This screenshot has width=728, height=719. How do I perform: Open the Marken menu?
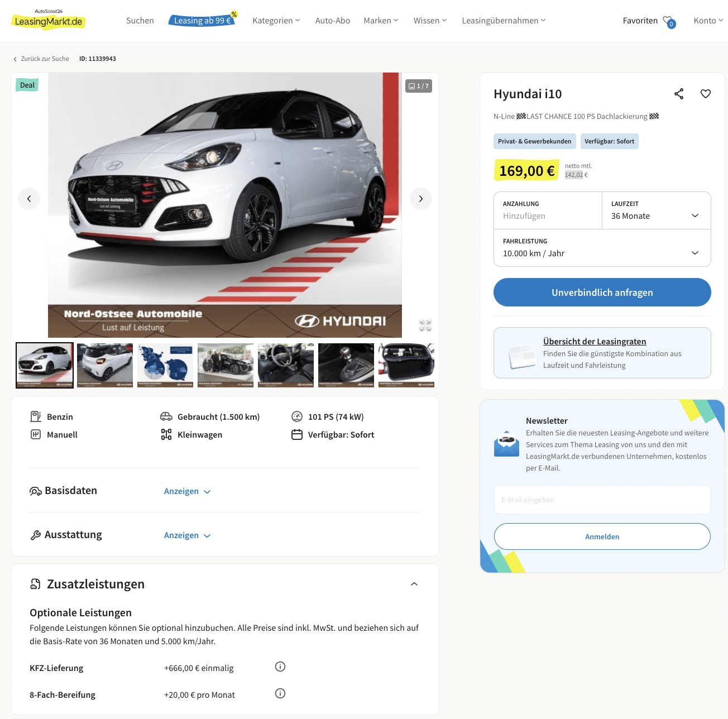tap(381, 21)
